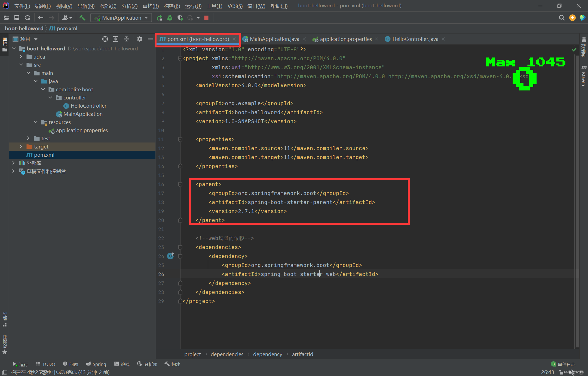Build project with the green hammer icon
This screenshot has width=588, height=376.
pyautogui.click(x=82, y=18)
